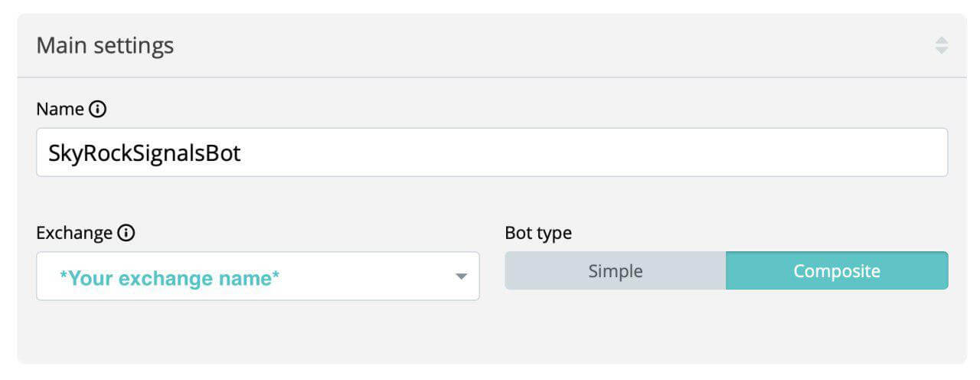Screen dimensions: 980x380
Task: Click the empty Main settings header bar
Action: 536,46
